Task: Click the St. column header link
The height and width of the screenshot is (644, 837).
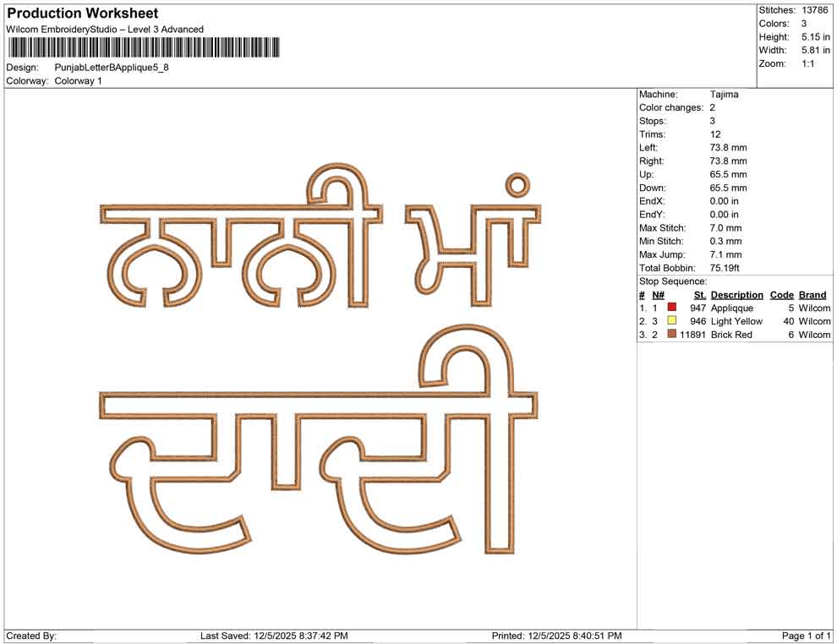Action: click(x=699, y=294)
